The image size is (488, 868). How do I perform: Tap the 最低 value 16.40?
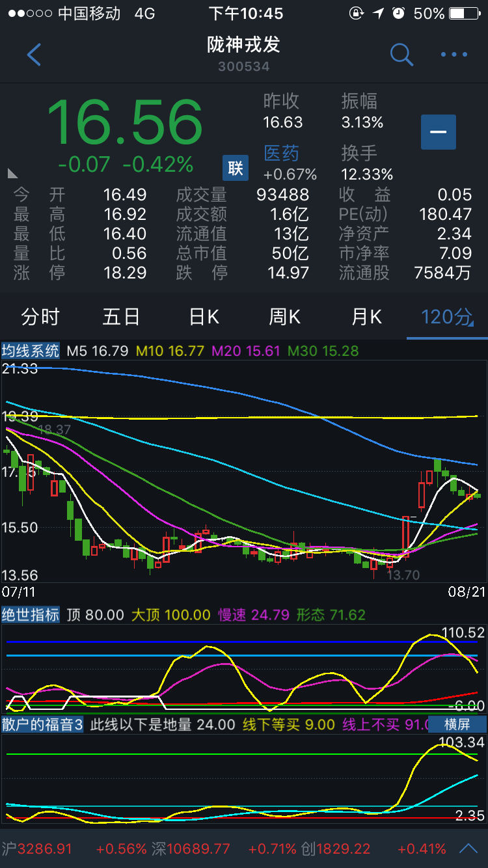click(x=125, y=234)
